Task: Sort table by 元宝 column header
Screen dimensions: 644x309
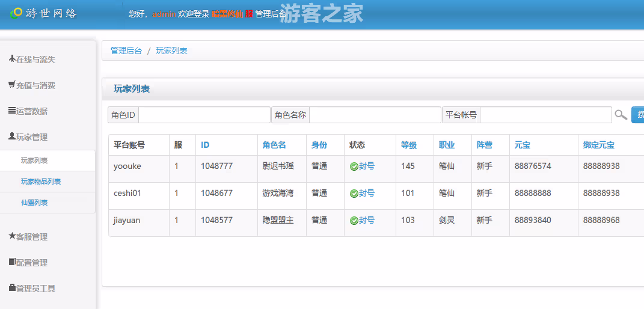Action: point(523,145)
